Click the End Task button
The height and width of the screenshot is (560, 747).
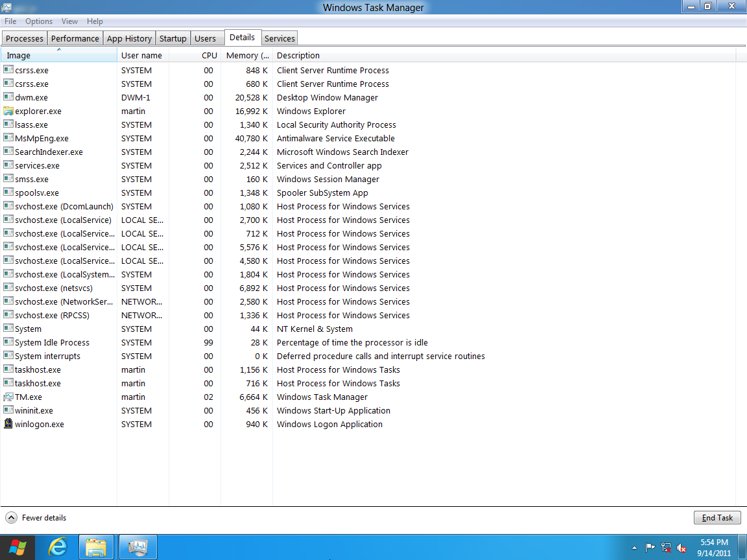point(717,518)
